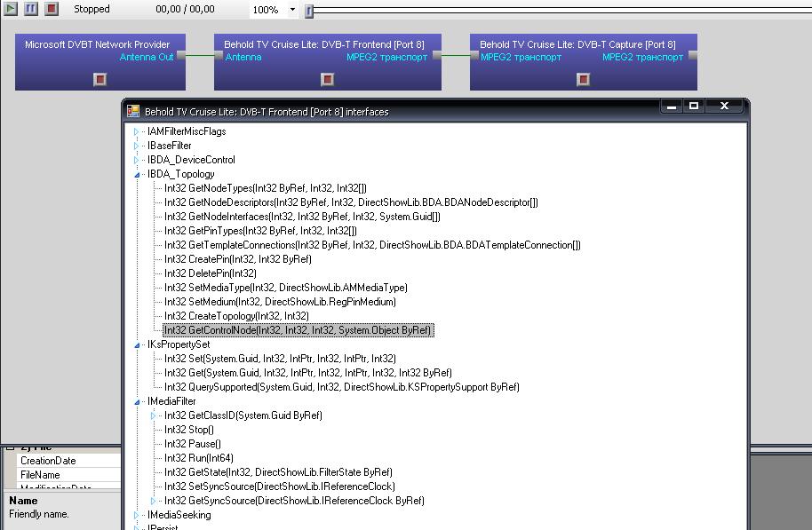Collapse the IBDA_Topology node
This screenshot has width=812, height=530.
(x=137, y=175)
